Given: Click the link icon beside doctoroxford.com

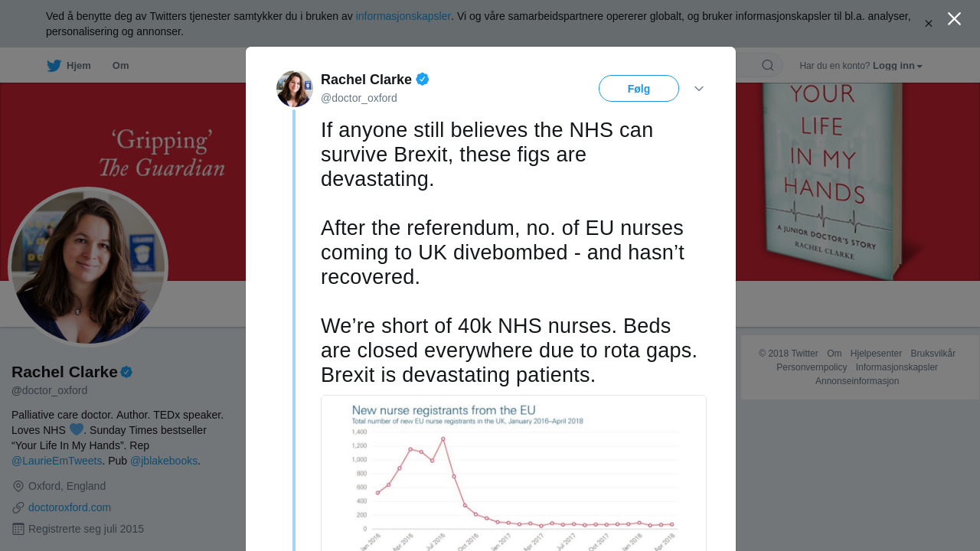Looking at the screenshot, I should (18, 507).
